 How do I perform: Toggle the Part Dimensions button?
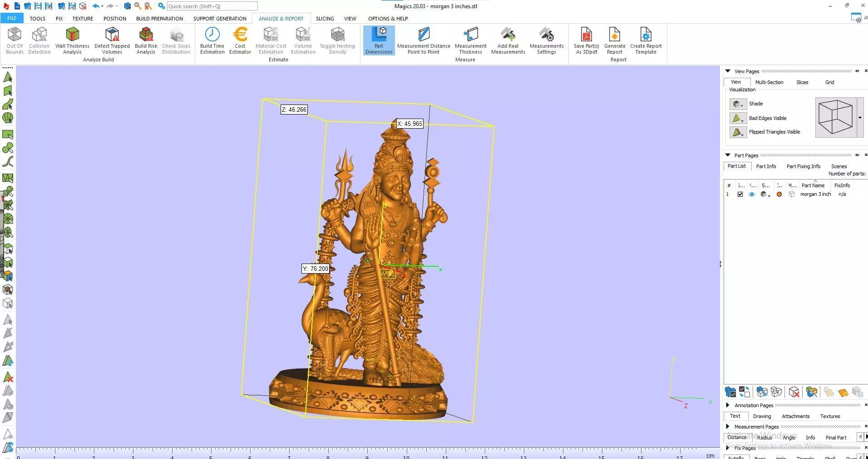(379, 40)
